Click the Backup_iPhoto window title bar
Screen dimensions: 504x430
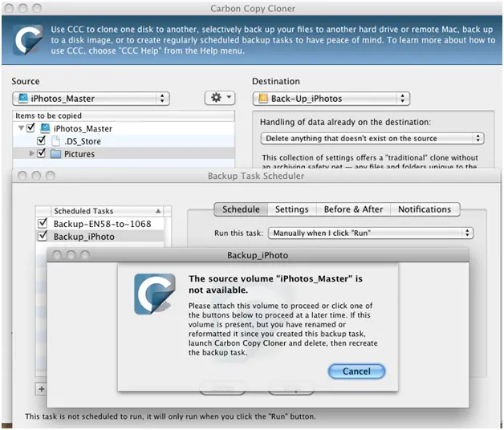(258, 255)
